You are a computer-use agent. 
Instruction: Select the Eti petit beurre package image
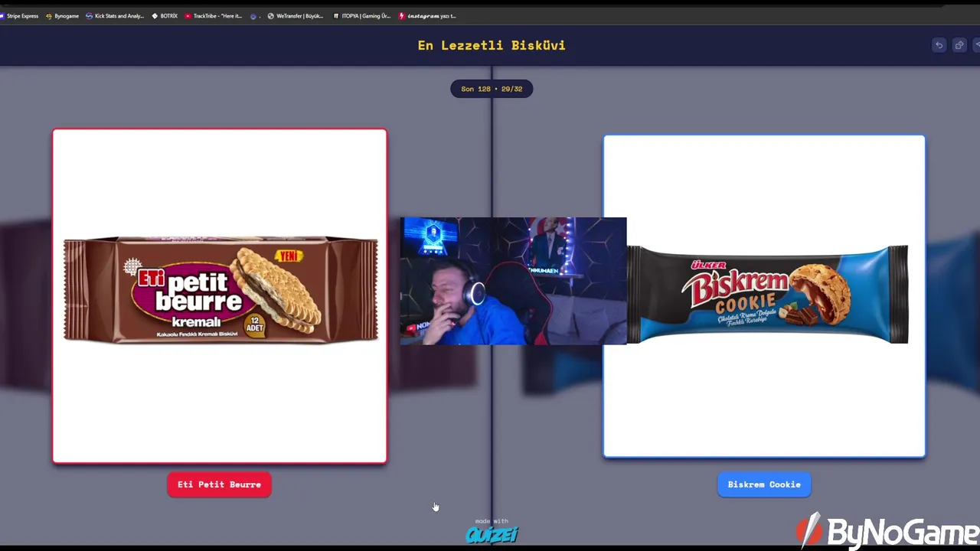click(220, 296)
